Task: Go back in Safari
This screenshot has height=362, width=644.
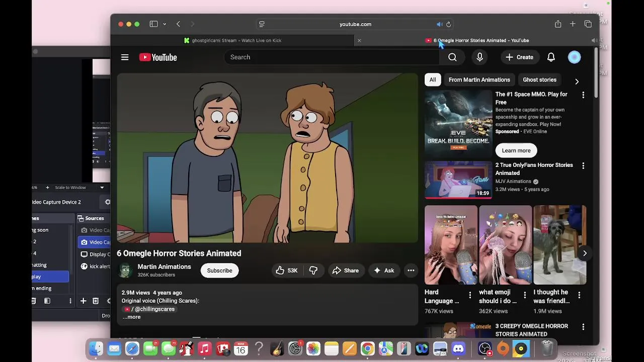Action: pos(178,24)
